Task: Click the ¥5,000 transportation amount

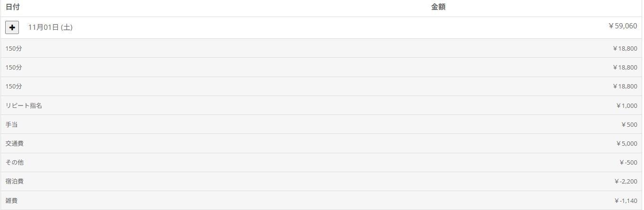Action: (x=626, y=143)
